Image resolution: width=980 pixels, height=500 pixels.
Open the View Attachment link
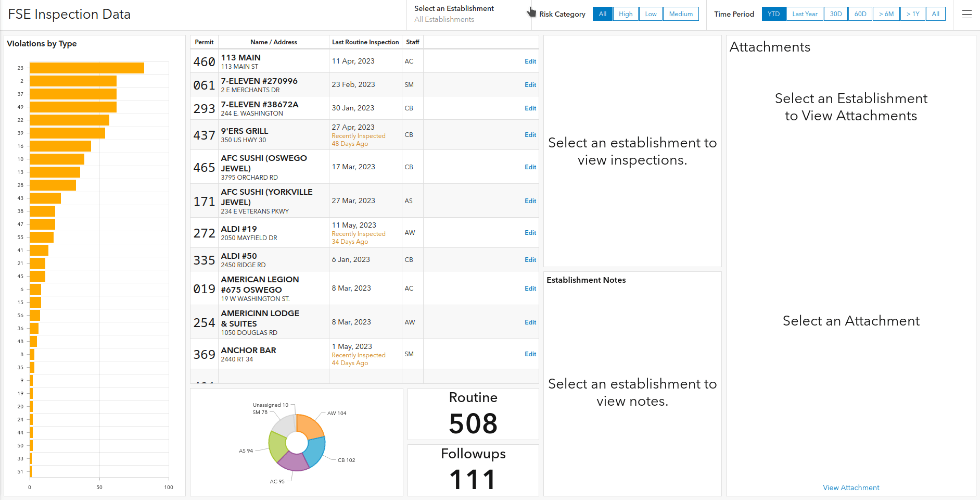pos(850,488)
